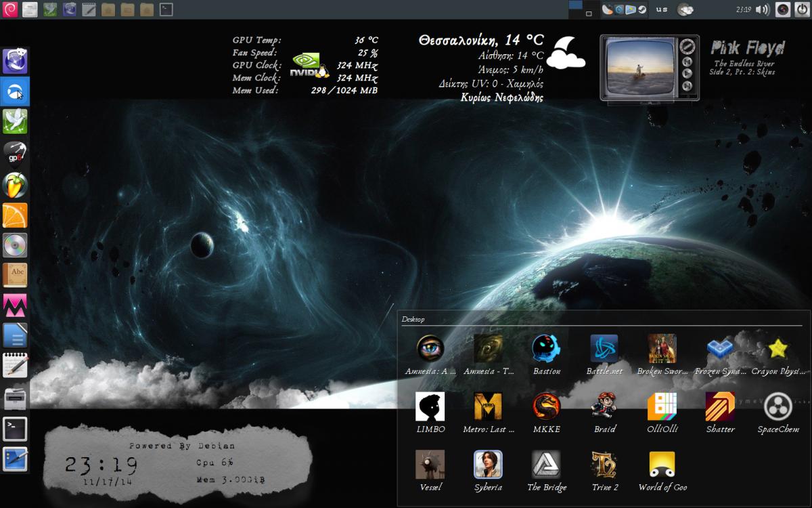Open the Abc dictionary book in dock
The height and width of the screenshot is (508, 812).
15,276
